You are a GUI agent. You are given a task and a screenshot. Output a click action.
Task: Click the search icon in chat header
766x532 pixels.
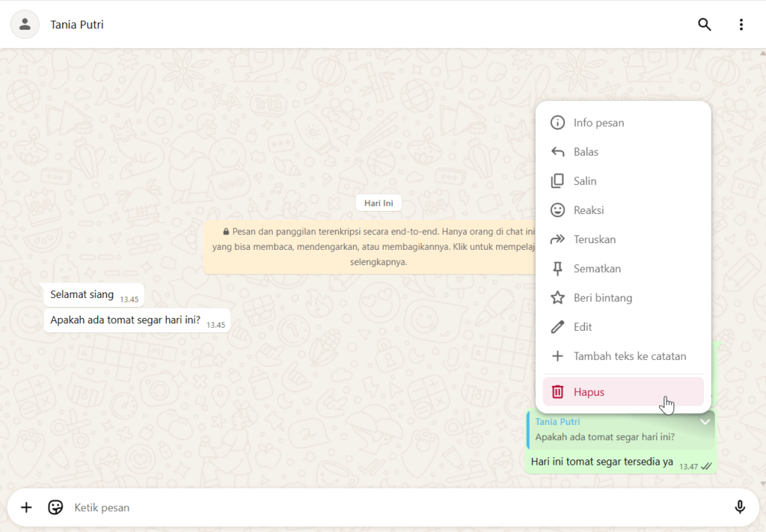(704, 25)
